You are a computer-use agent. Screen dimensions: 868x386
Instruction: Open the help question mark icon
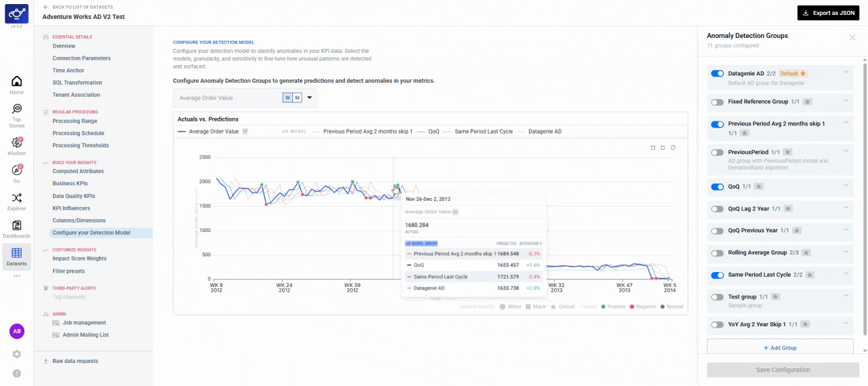[17, 373]
